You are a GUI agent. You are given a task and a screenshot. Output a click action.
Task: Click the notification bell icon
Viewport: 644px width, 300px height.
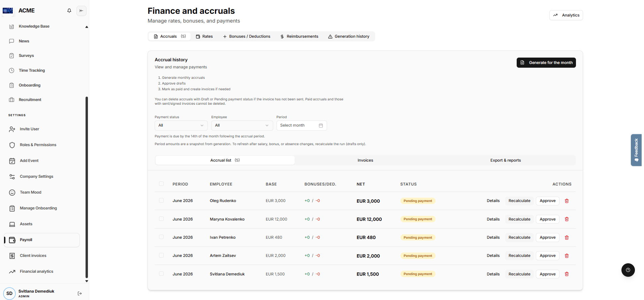click(x=69, y=11)
